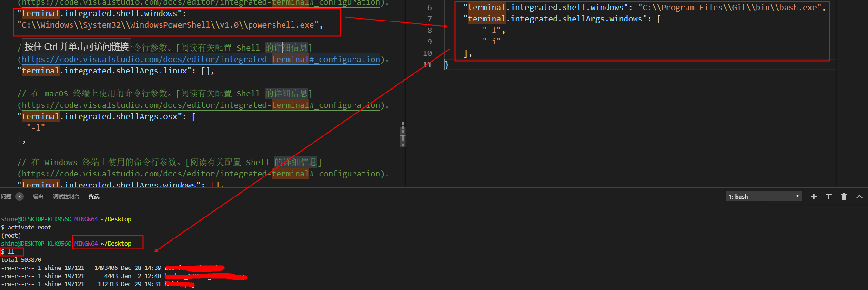This screenshot has height=290, width=868.
Task: Click the '$ activate root' terminal line
Action: [26, 228]
